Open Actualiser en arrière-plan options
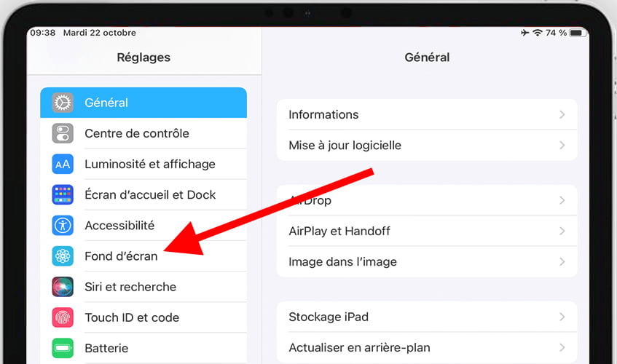The width and height of the screenshot is (617, 364). (427, 347)
